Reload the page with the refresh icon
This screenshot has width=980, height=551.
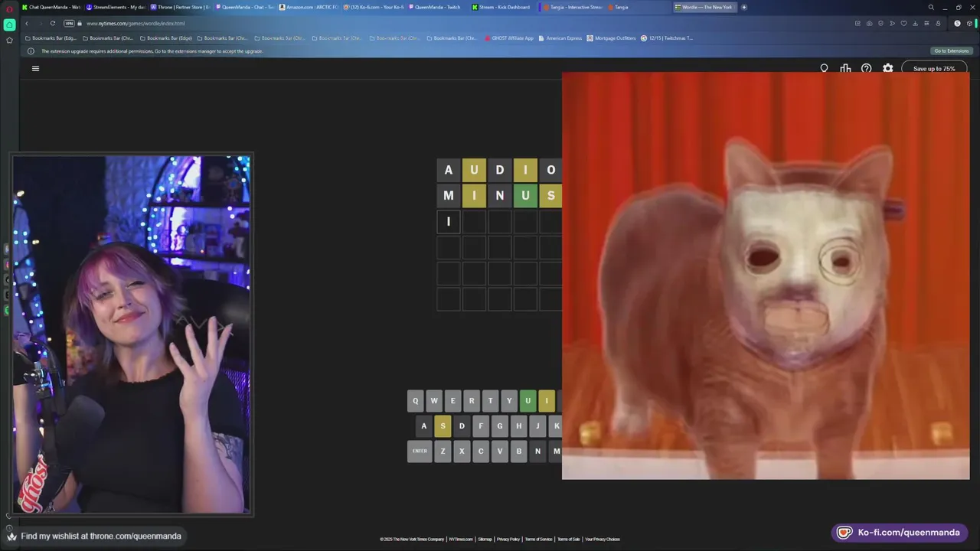pos(52,23)
